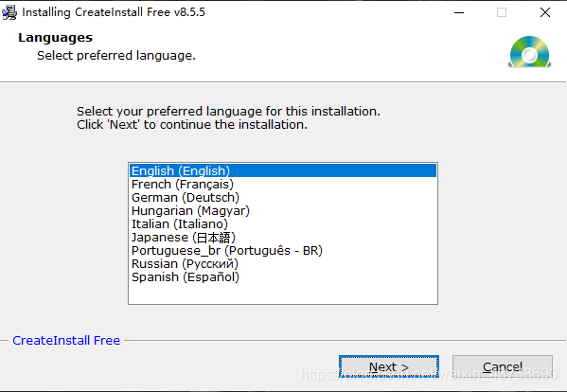Screen dimensions: 567x392
Task: Cancel the installation
Action: (503, 366)
